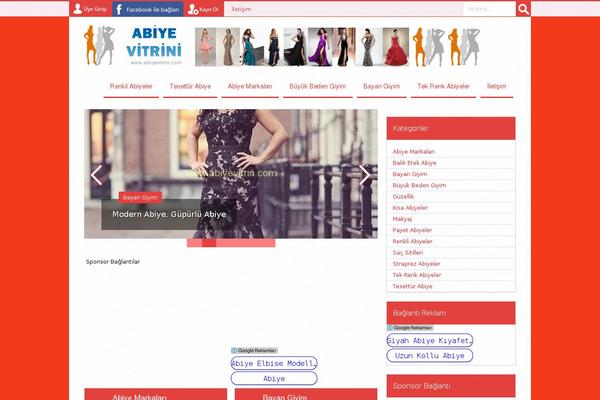Image resolution: width=600 pixels, height=400 pixels.
Task: Open Balık Etek Abiye category
Action: pyautogui.click(x=414, y=163)
